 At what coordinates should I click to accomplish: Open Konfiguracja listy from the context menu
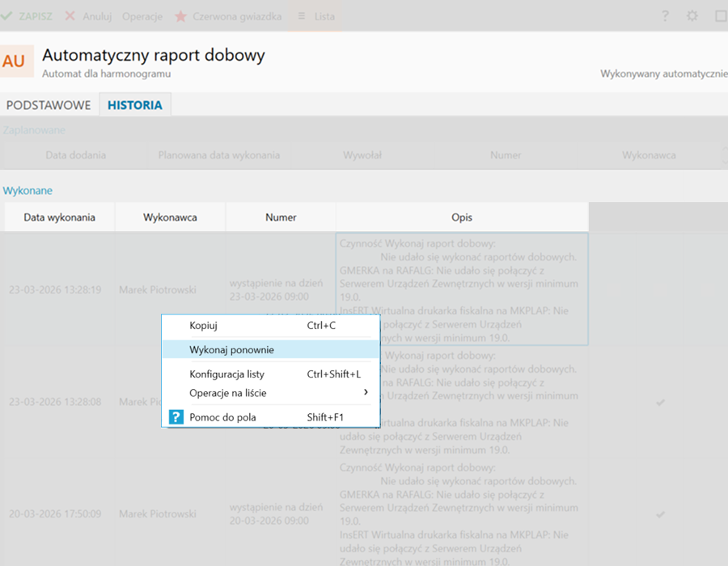pos(226,374)
